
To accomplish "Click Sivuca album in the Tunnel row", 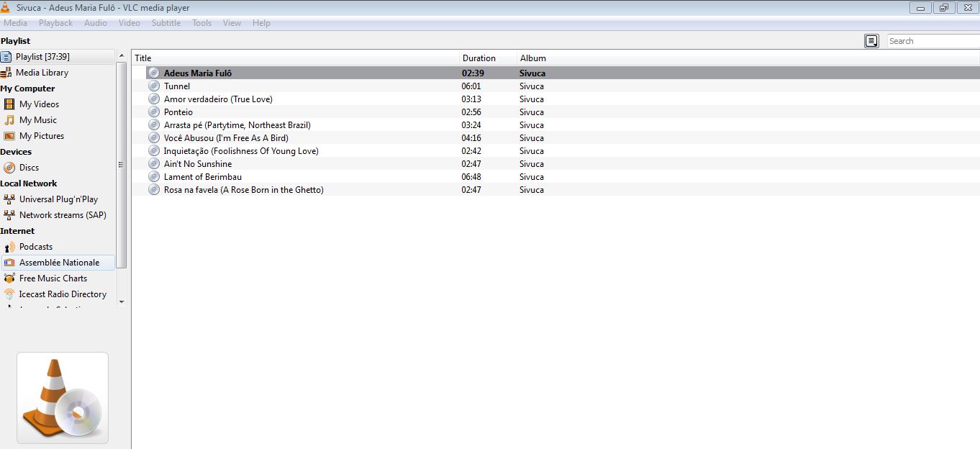I will point(532,86).
